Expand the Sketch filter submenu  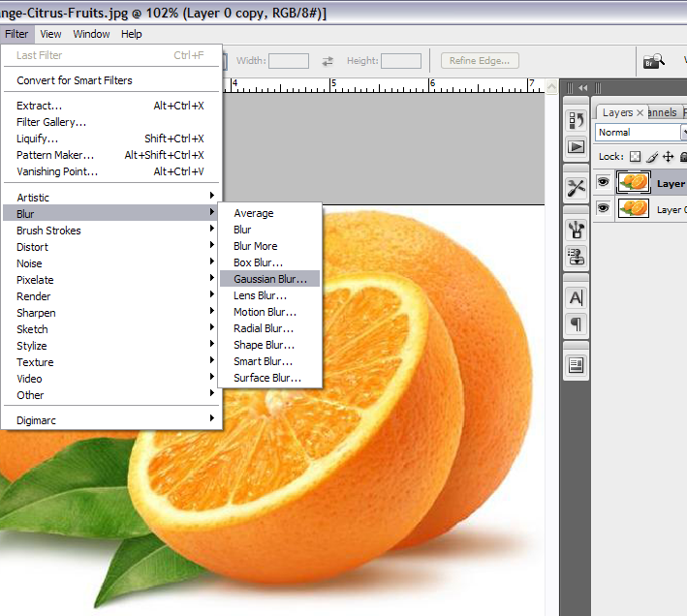tap(111, 328)
